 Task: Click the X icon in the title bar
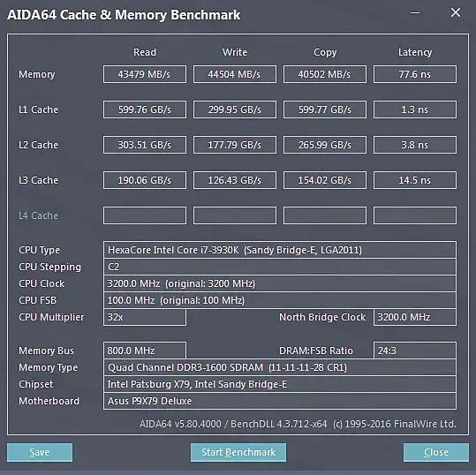(x=456, y=12)
